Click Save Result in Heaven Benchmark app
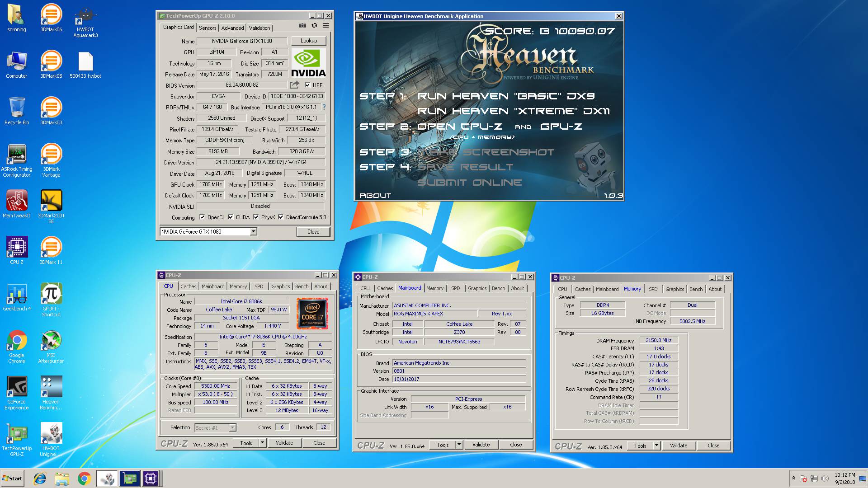 coord(465,167)
